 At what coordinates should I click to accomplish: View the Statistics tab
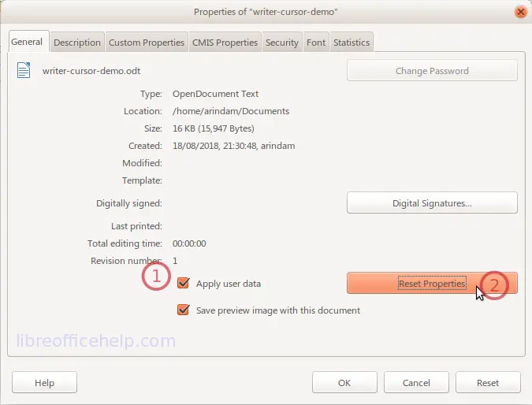[x=352, y=43]
